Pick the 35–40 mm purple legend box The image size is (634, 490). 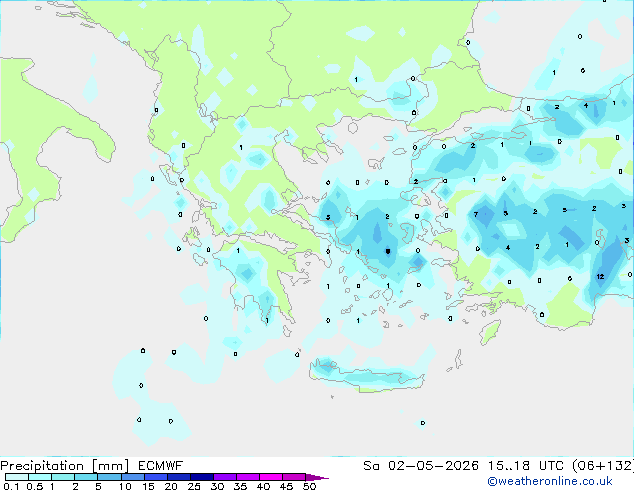[247, 477]
